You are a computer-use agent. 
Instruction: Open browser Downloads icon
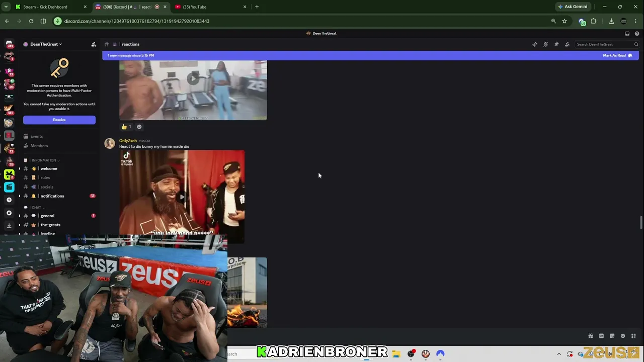point(611,21)
